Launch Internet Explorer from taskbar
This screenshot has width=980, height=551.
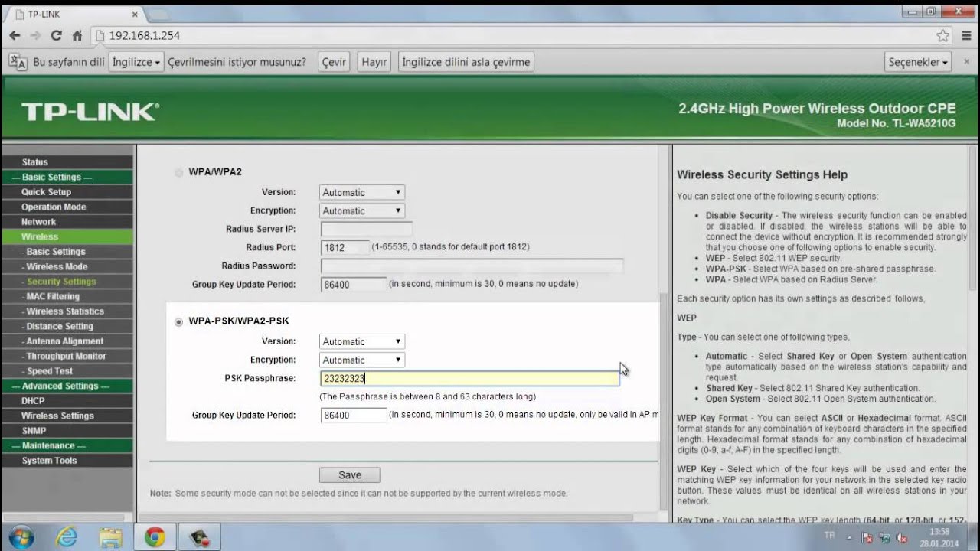[67, 537]
